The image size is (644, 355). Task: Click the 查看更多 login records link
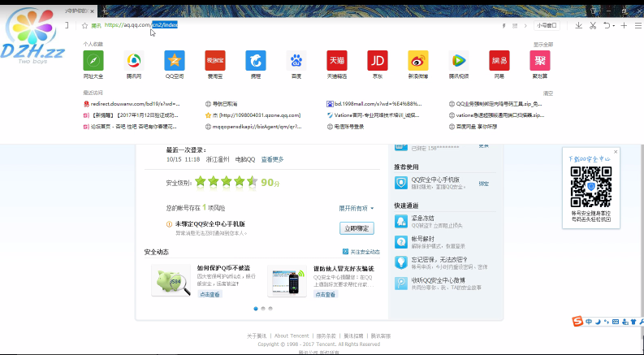[272, 159]
